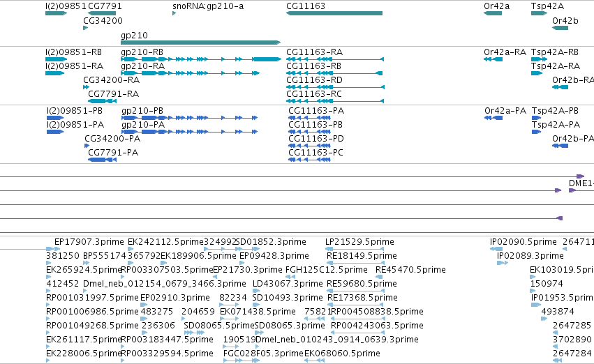Click the CG11163 gene feature label
The width and height of the screenshot is (594, 364).
coord(305,6)
